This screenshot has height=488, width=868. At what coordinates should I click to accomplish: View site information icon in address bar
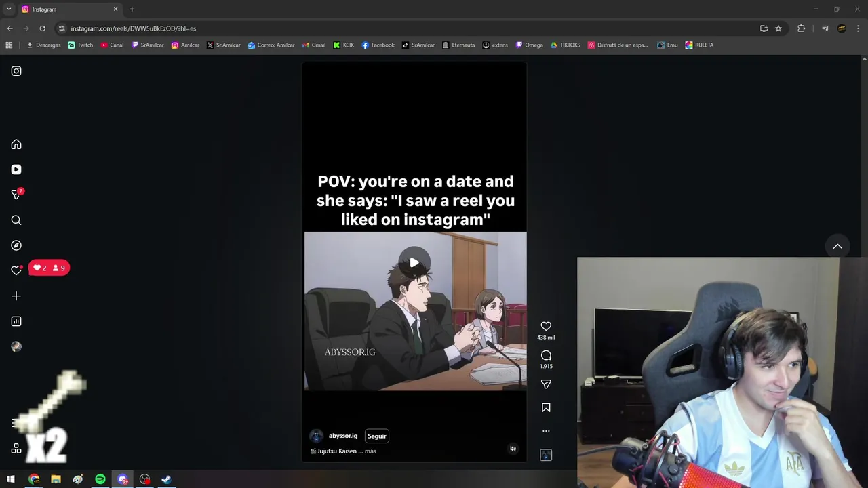coord(62,28)
